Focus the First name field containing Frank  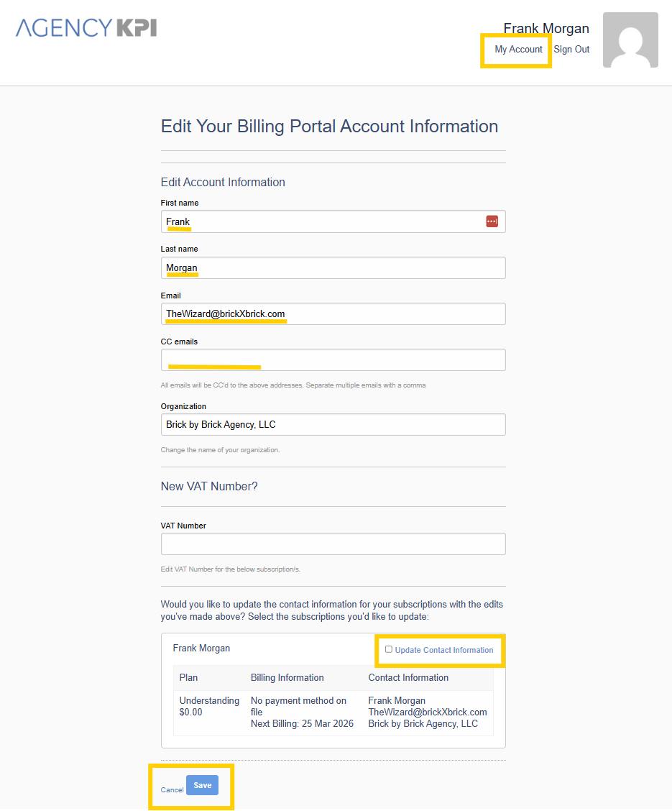pos(323,221)
